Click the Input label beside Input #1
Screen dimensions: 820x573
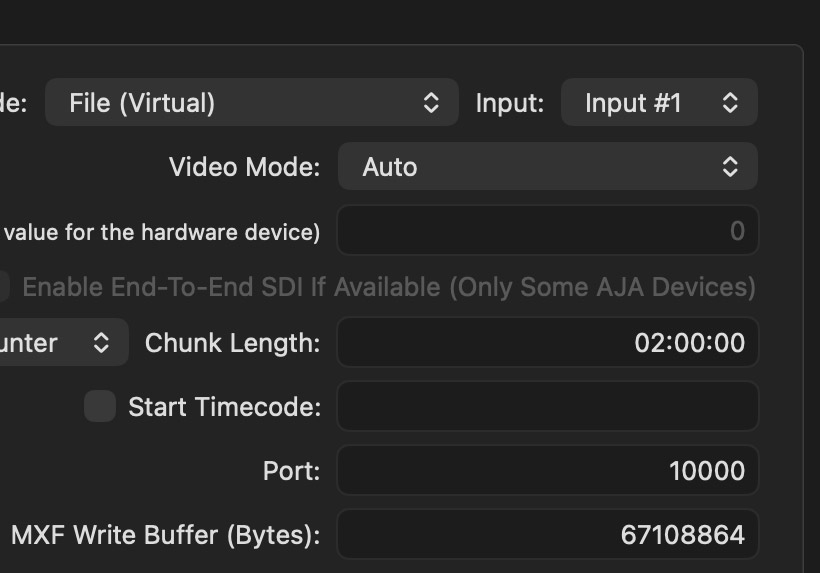tap(509, 102)
